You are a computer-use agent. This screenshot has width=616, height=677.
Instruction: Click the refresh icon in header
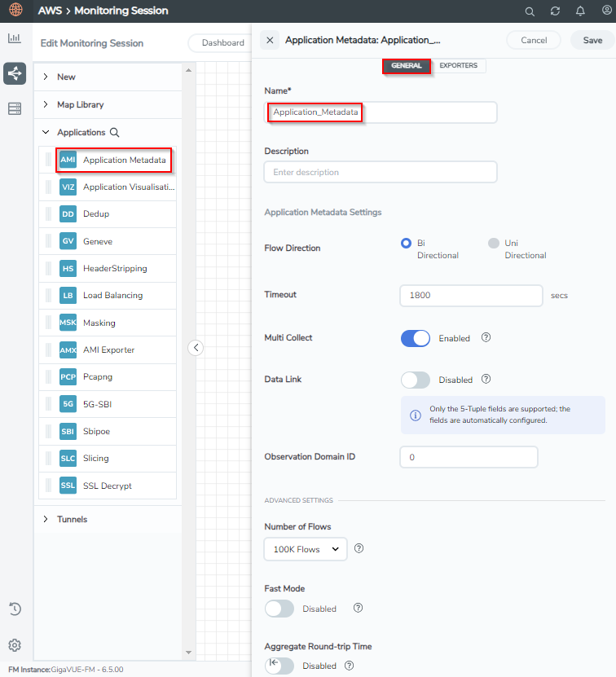pyautogui.click(x=555, y=11)
